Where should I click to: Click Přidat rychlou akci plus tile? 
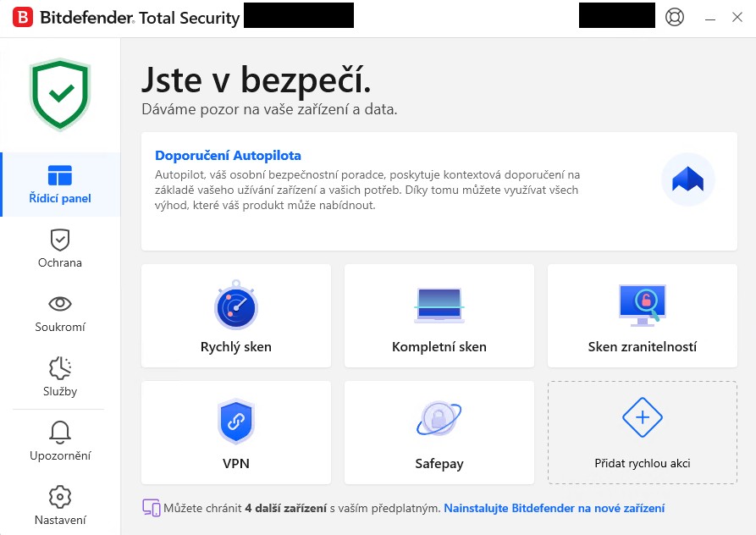[x=642, y=433]
